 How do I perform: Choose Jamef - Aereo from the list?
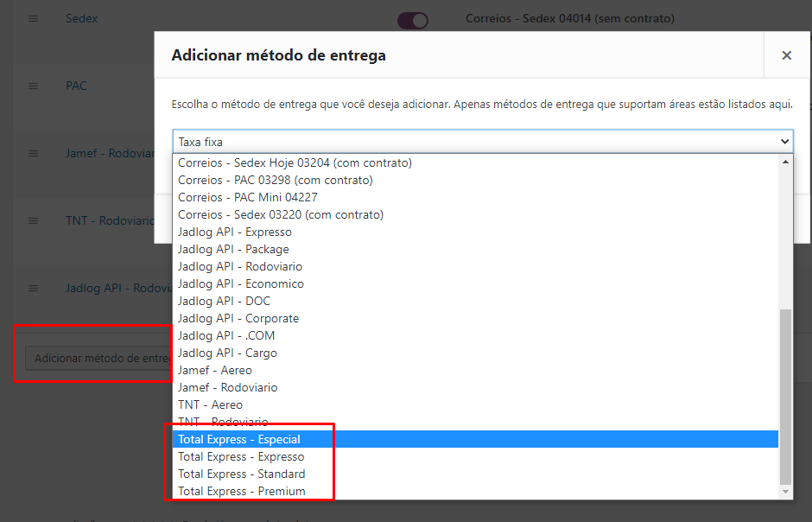[x=475, y=370]
